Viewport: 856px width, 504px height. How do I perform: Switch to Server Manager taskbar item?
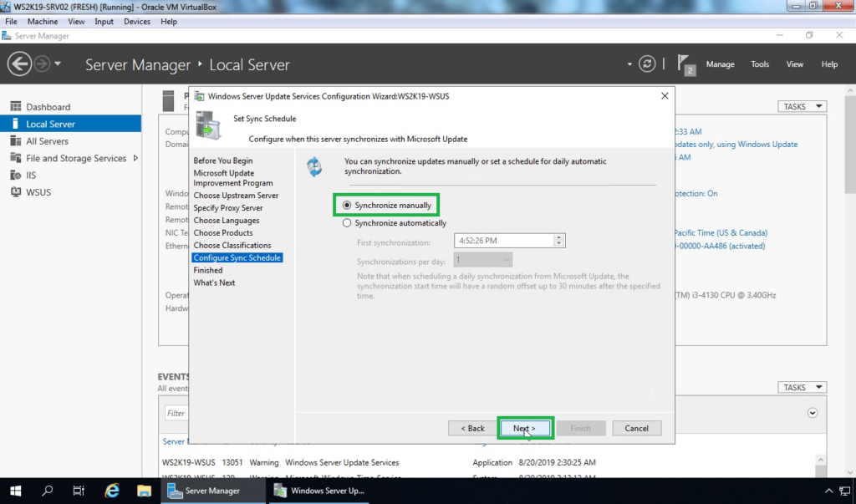pyautogui.click(x=212, y=491)
